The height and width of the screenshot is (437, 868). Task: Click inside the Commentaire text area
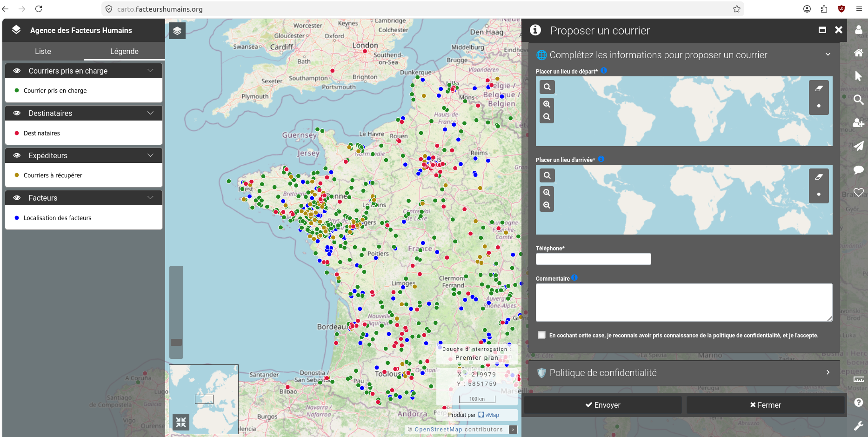(x=684, y=303)
